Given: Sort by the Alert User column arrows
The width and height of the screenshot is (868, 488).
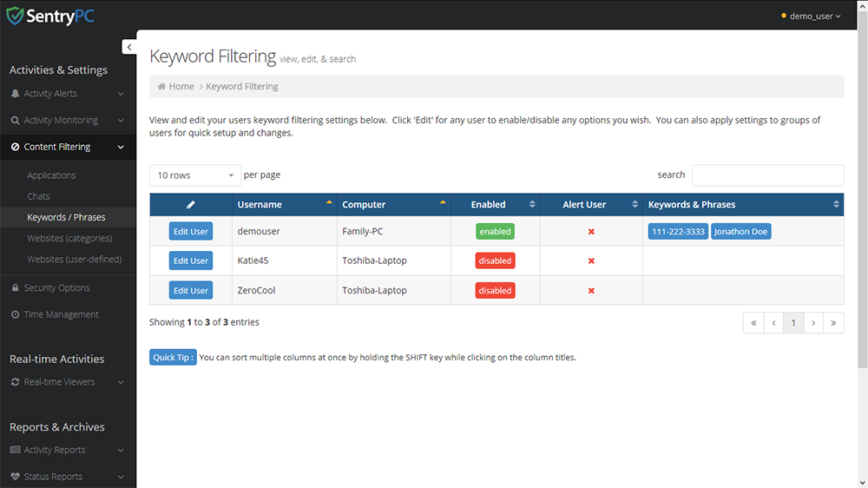Looking at the screenshot, I should (635, 204).
